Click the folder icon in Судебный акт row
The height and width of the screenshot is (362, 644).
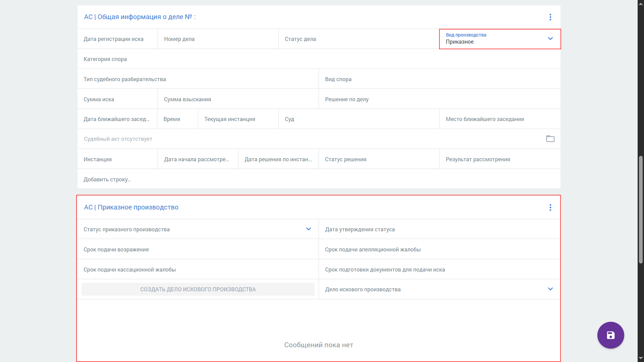coord(550,139)
